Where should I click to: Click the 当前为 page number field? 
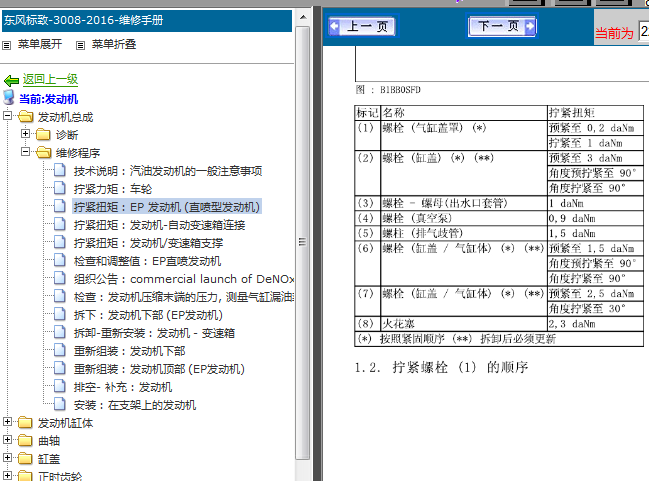coord(644,32)
